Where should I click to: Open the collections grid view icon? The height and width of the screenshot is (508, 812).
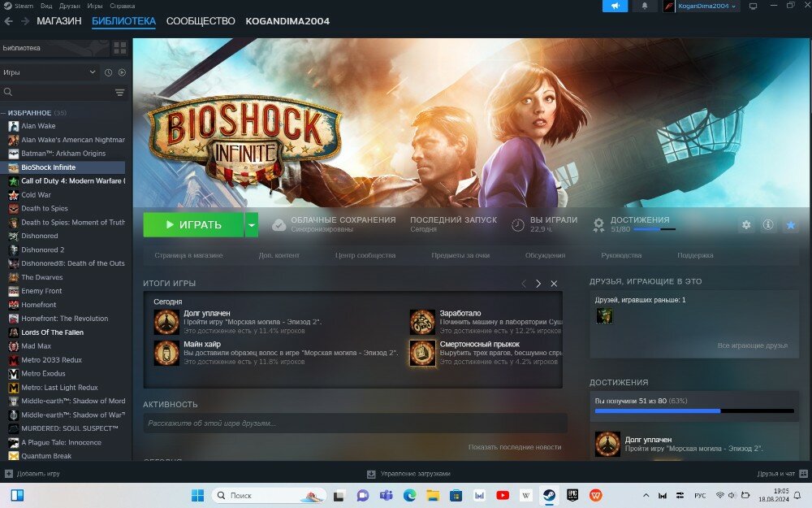[x=120, y=48]
